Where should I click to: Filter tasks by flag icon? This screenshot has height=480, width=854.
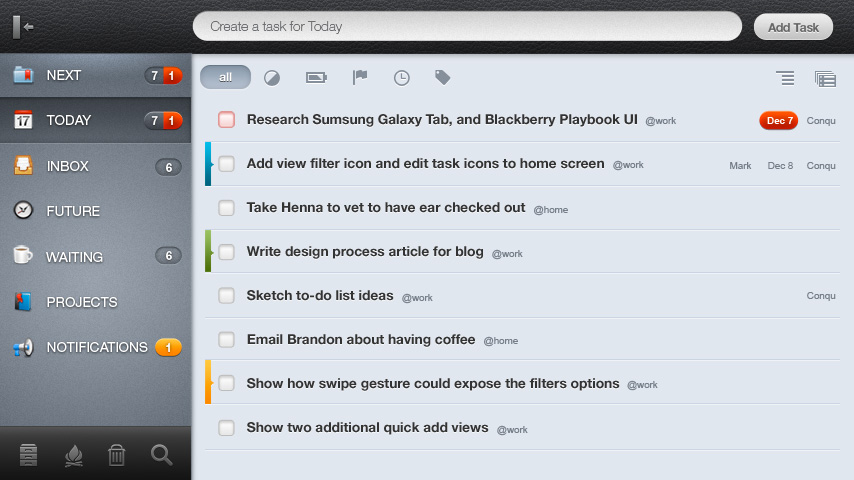click(x=360, y=77)
